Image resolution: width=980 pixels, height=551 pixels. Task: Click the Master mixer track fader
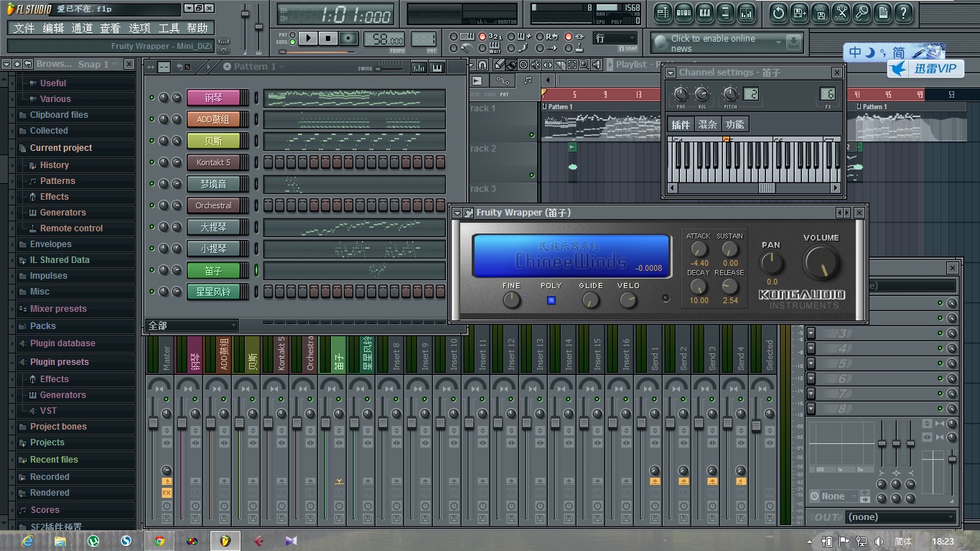(153, 422)
